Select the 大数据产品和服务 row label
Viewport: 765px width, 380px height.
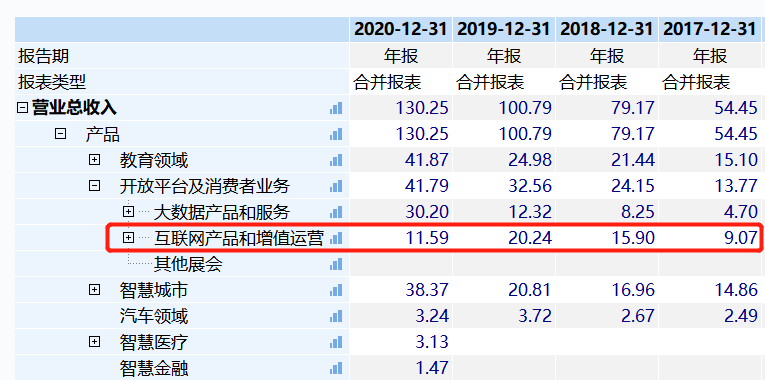tap(222, 212)
